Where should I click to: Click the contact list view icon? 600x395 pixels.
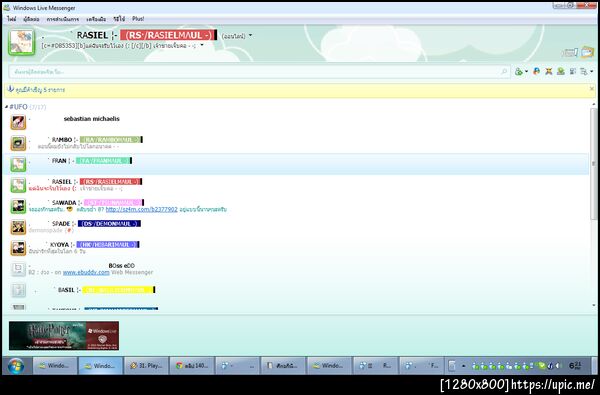point(572,71)
